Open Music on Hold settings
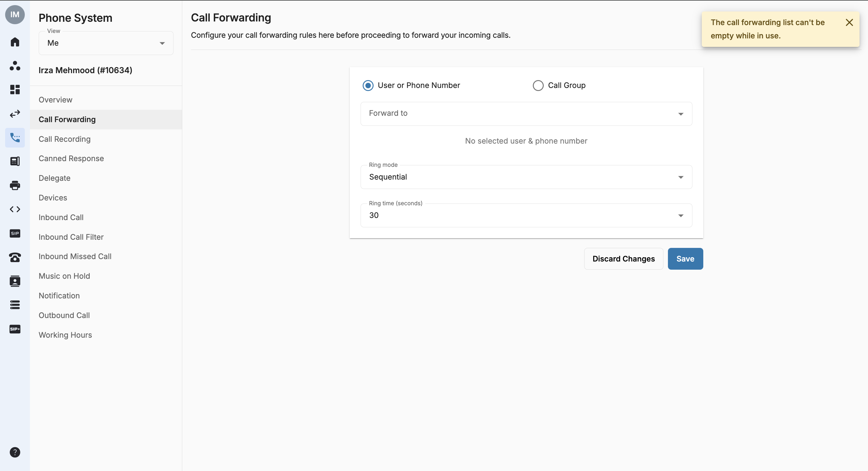 click(106, 276)
